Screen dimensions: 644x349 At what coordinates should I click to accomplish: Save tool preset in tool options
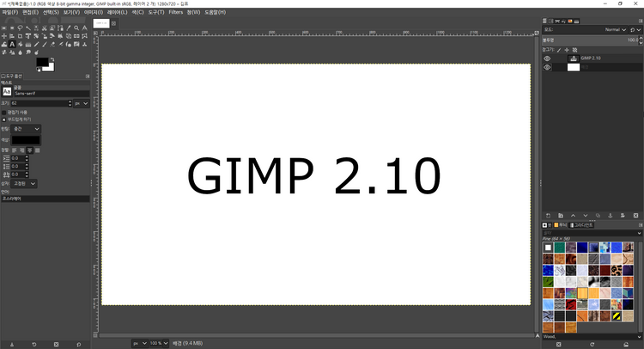tap(12, 345)
